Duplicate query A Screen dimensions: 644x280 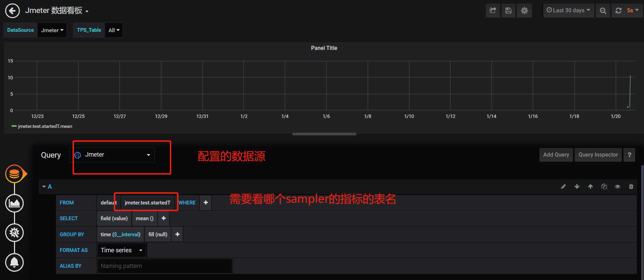click(x=604, y=186)
